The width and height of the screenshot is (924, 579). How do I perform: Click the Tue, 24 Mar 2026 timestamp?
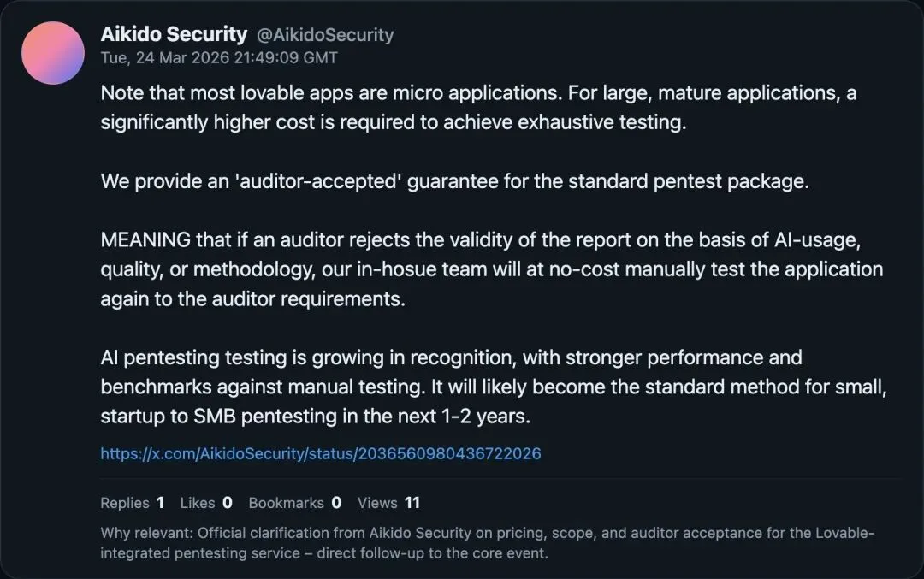[x=219, y=58]
